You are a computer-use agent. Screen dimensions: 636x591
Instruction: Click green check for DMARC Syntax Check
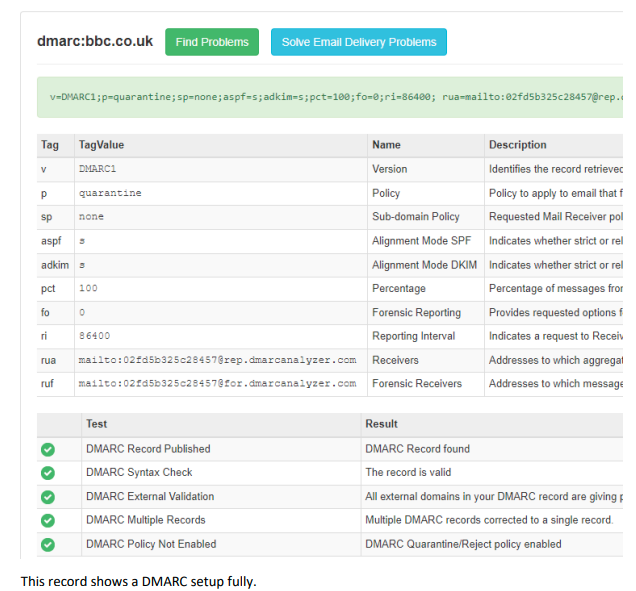point(48,473)
